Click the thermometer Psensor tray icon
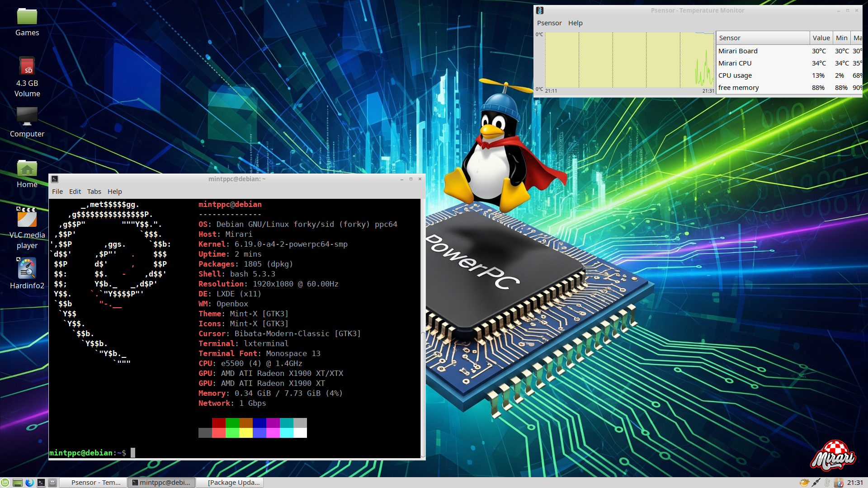Viewport: 868px width, 488px height. (x=827, y=483)
